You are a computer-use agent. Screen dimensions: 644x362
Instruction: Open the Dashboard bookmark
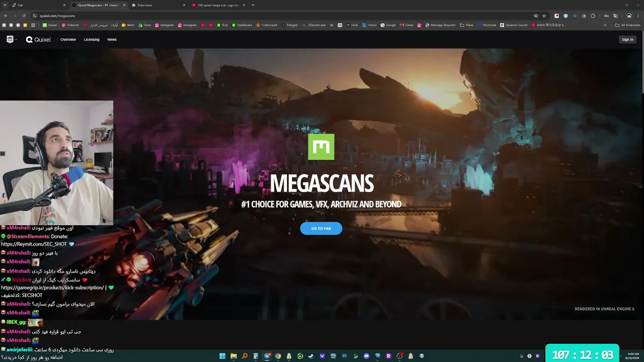click(242, 25)
